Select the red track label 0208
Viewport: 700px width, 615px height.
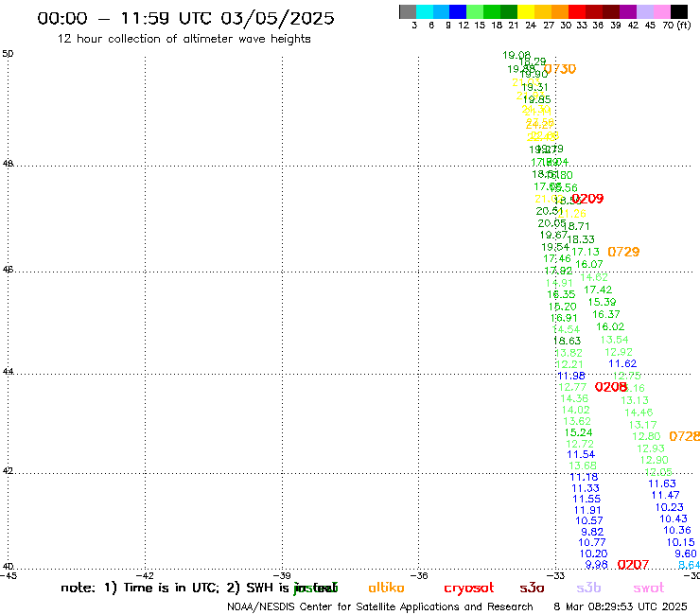(611, 387)
